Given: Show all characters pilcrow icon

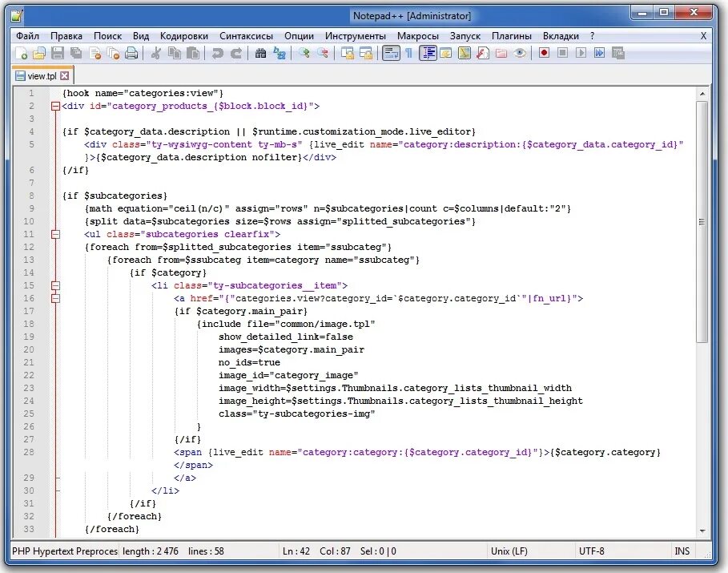Looking at the screenshot, I should [409, 53].
